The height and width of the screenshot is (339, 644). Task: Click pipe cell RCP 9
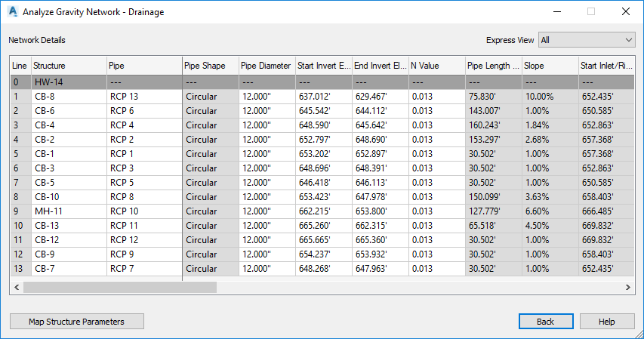(144, 254)
